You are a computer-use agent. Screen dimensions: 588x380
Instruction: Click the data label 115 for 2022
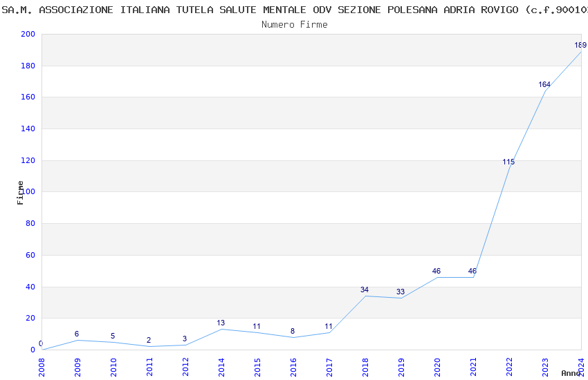point(508,162)
